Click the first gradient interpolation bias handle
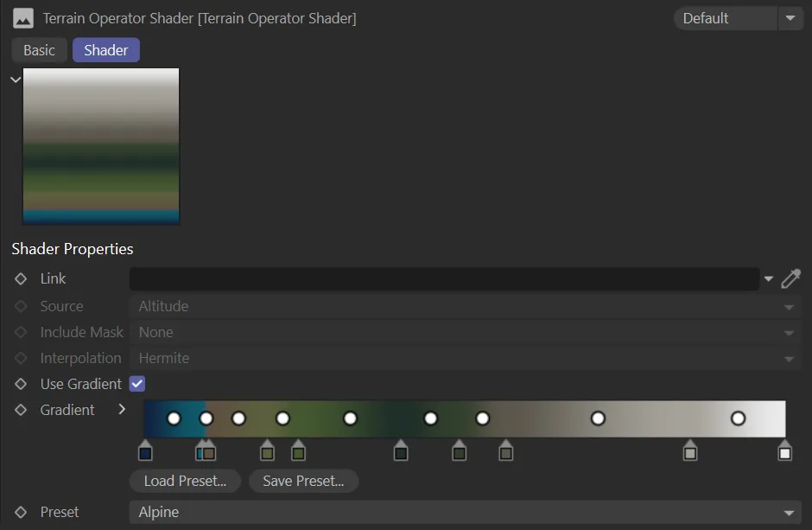The width and height of the screenshot is (812, 530). click(174, 418)
